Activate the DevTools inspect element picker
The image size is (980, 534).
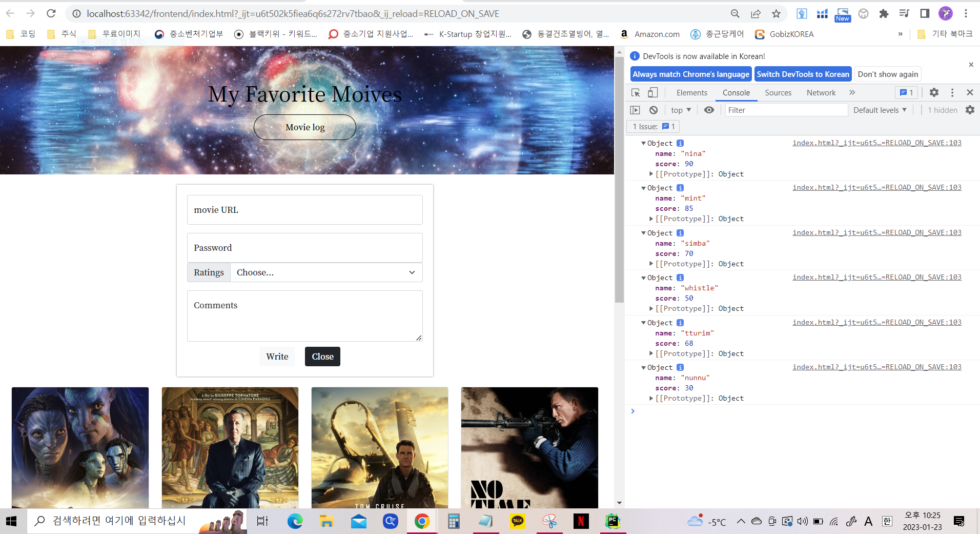636,92
